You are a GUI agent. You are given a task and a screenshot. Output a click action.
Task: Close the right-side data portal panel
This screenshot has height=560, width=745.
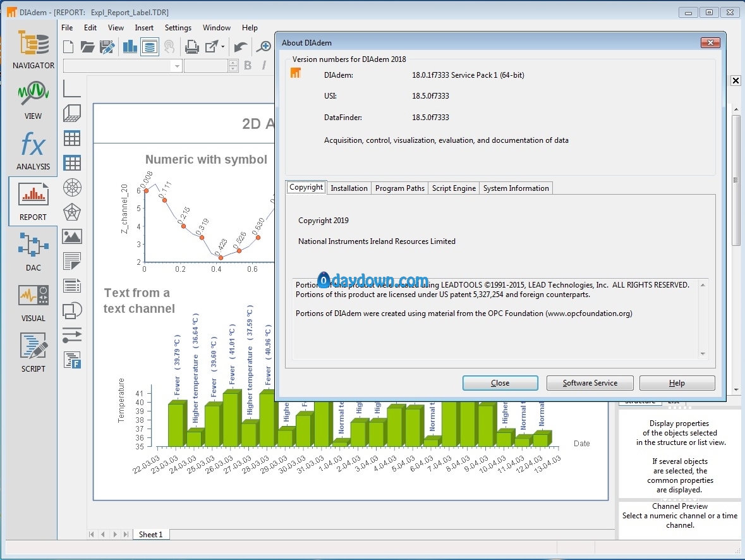coord(736,80)
